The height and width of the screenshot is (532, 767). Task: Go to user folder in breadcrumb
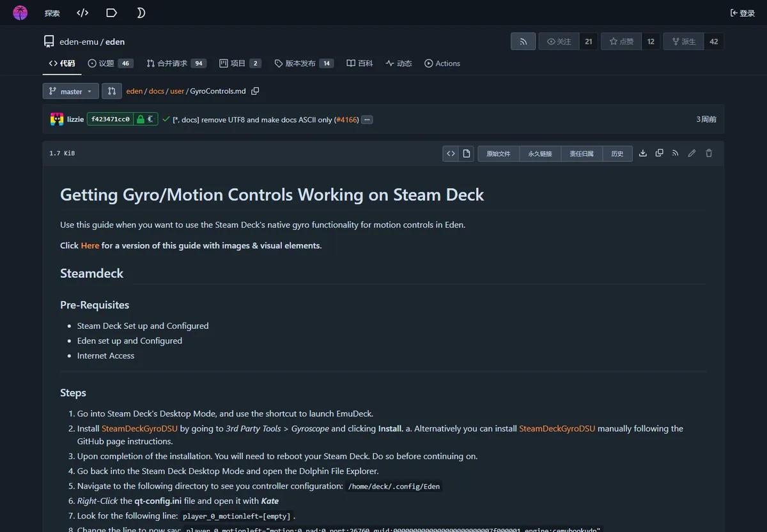[x=177, y=91]
